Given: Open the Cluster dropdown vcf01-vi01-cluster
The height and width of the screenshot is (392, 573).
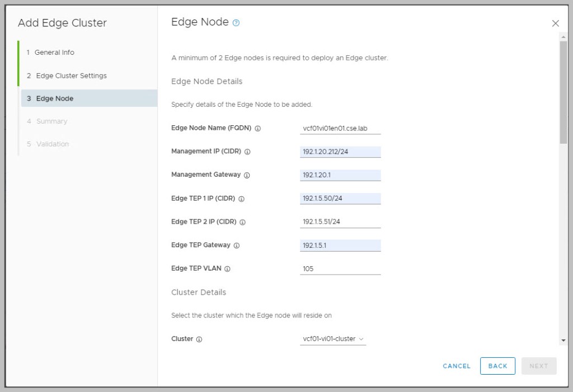Looking at the screenshot, I should coord(333,339).
